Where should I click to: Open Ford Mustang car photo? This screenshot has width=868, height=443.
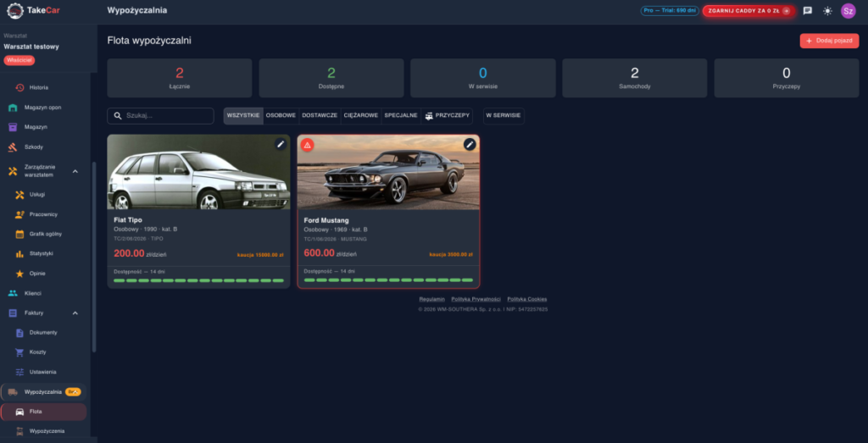click(x=388, y=172)
